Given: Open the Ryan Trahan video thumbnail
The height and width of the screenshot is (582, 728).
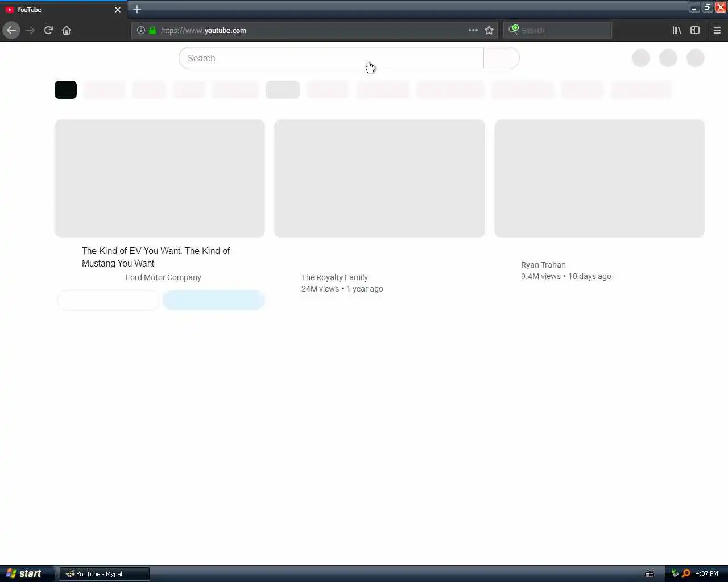Looking at the screenshot, I should pyautogui.click(x=599, y=178).
